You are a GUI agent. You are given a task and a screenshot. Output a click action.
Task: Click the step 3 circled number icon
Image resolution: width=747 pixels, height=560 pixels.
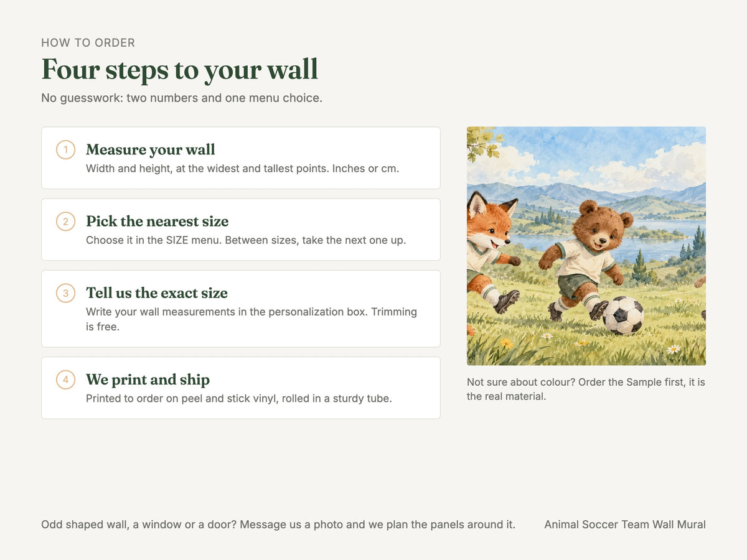tap(66, 293)
